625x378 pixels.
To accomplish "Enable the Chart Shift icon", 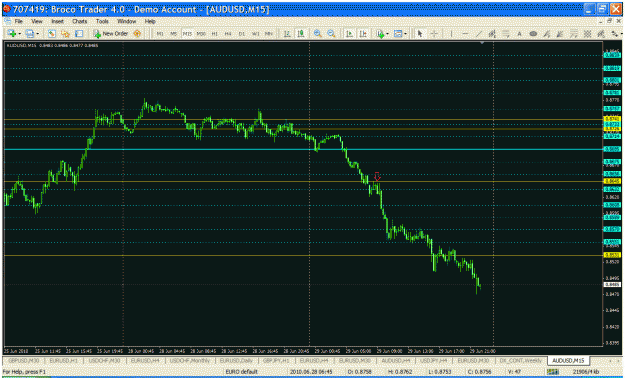I will tap(363, 34).
